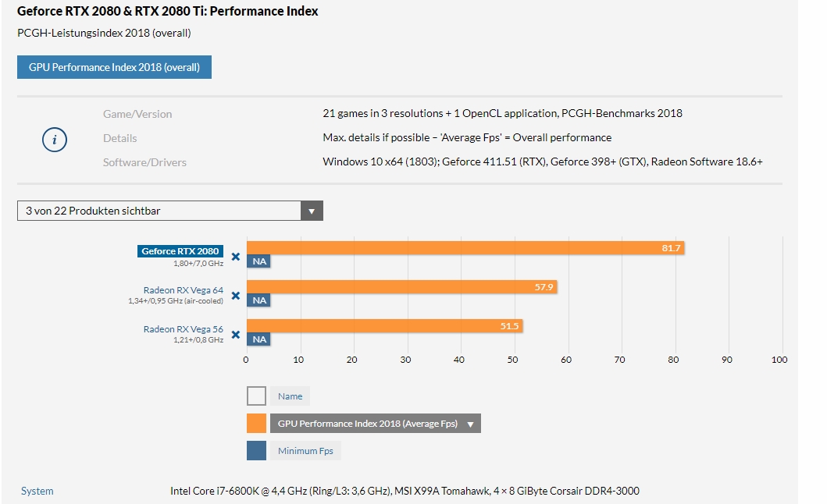The width and height of the screenshot is (827, 504).
Task: Click the System link
Action: pos(37,491)
